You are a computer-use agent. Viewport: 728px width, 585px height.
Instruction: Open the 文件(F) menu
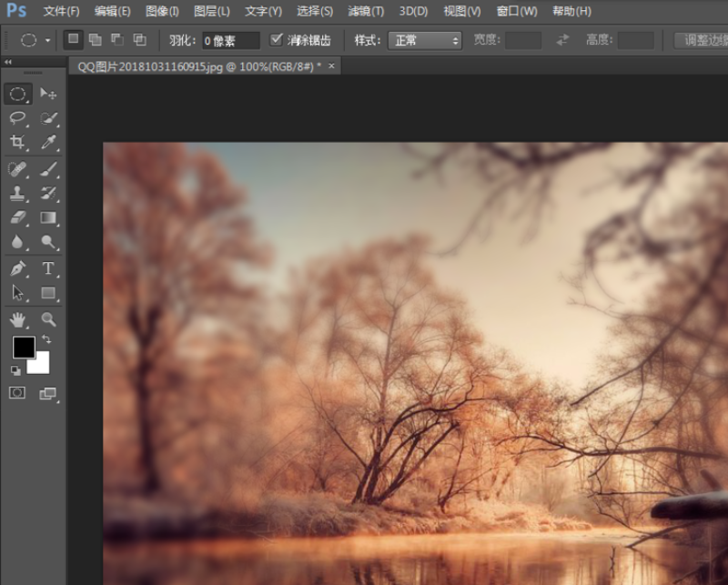(61, 11)
